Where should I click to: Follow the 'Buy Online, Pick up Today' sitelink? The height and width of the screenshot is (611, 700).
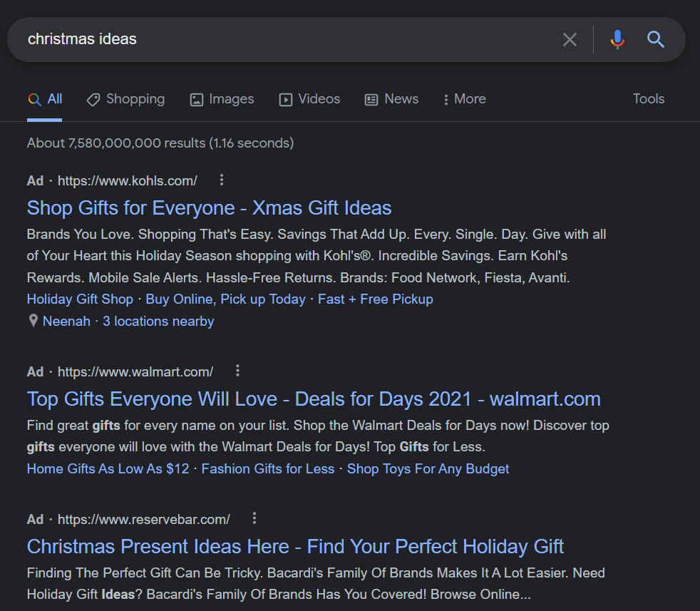[225, 299]
